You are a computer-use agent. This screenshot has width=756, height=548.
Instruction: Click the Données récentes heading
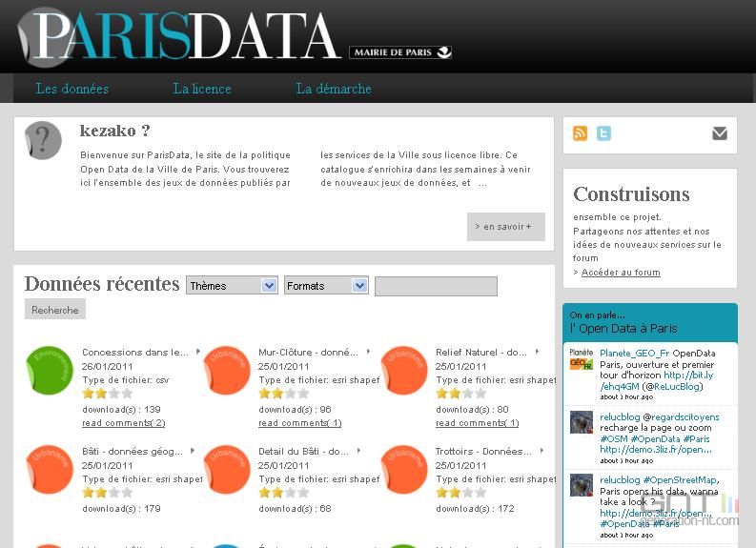point(102,284)
